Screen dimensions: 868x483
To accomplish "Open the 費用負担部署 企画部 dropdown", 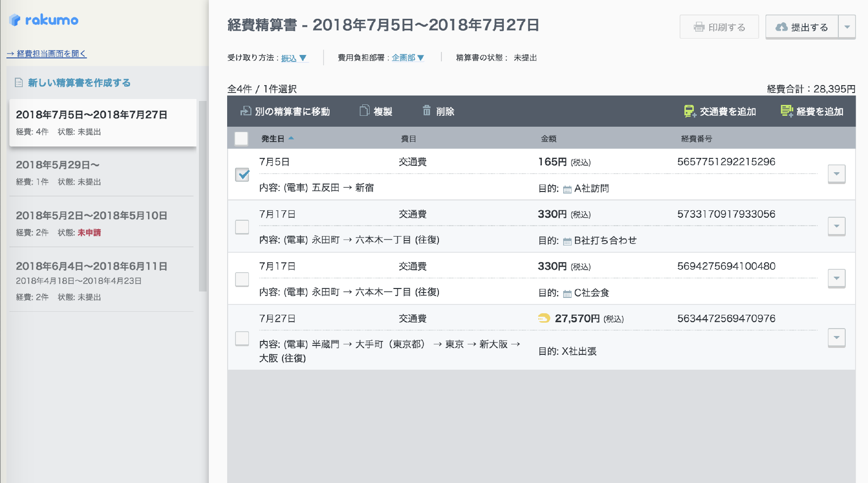I will 408,58.
